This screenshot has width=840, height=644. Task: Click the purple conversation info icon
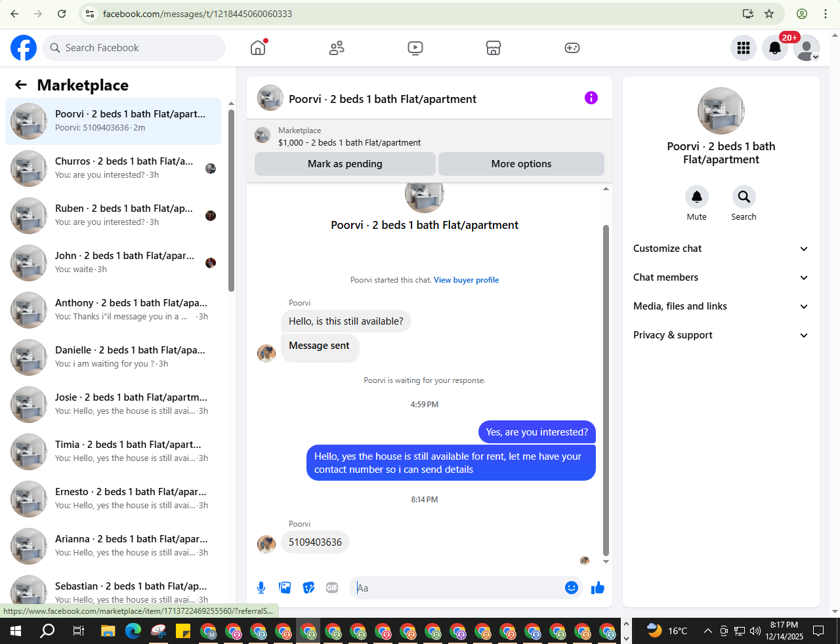pos(591,98)
